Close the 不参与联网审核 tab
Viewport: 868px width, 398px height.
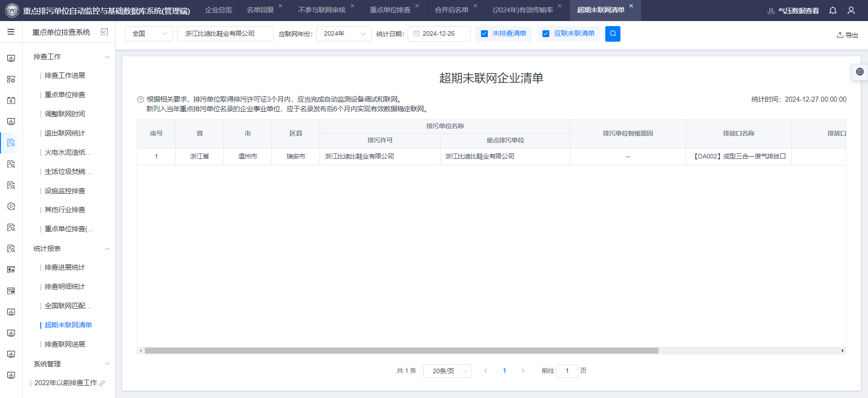[x=352, y=6]
